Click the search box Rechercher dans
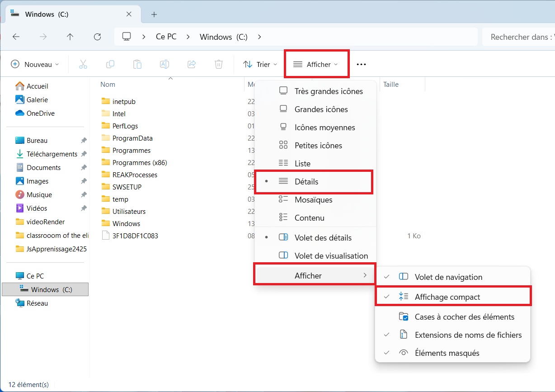Viewport: 555px width, 392px height. point(520,37)
